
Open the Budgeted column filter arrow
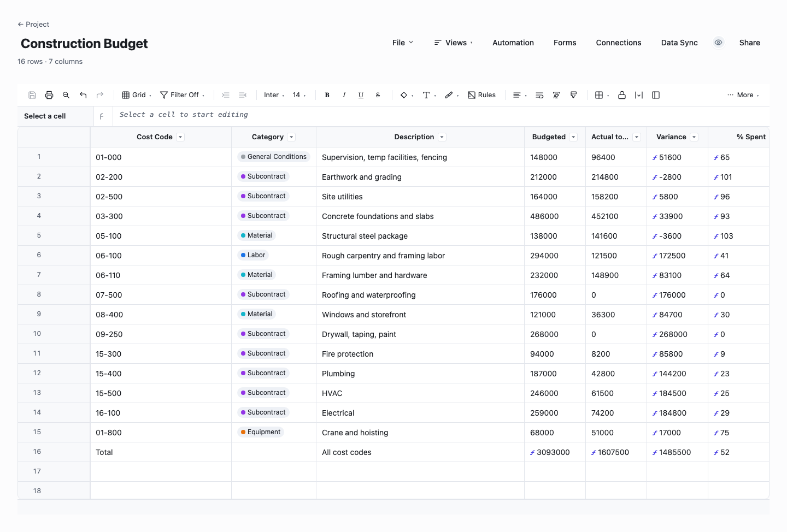pos(573,137)
